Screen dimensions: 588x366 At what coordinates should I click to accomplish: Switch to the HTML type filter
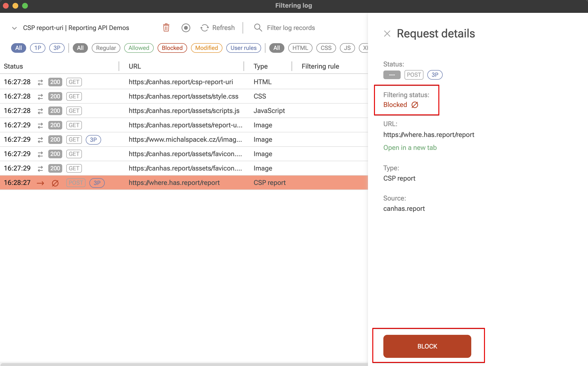click(x=300, y=48)
